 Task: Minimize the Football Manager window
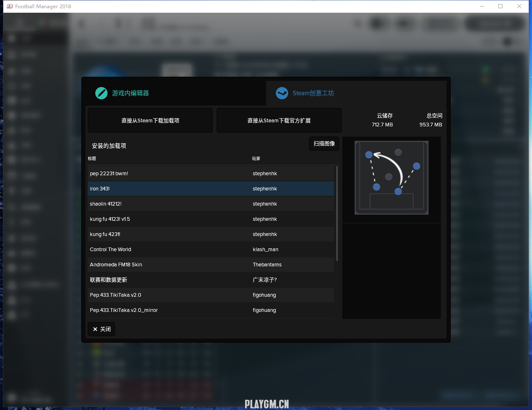click(482, 6)
